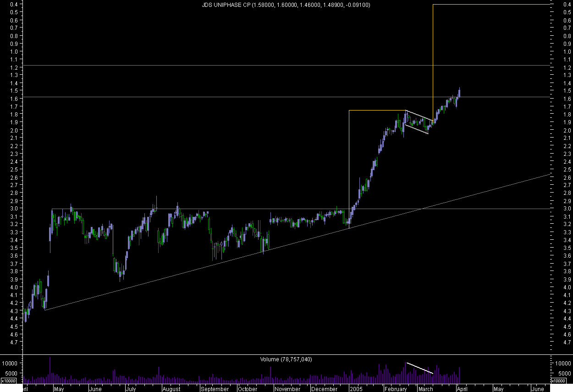573x392 pixels.
Task: Click the tall April 2004 volume spike bar
Action: 50,370
